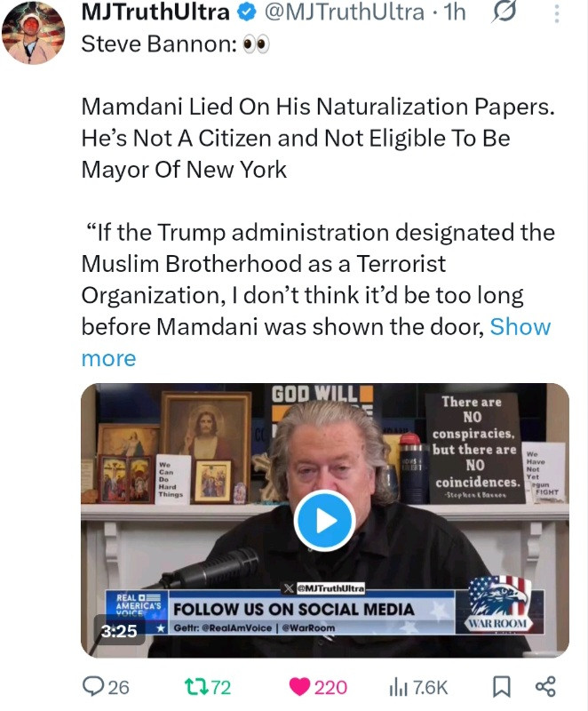
Task: Toggle the bookmark icon
Action: pyautogui.click(x=502, y=686)
